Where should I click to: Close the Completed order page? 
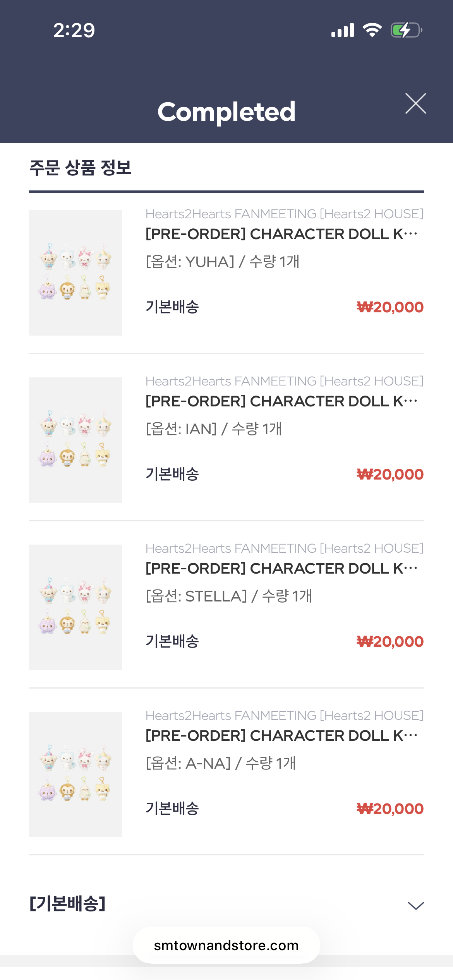point(415,103)
